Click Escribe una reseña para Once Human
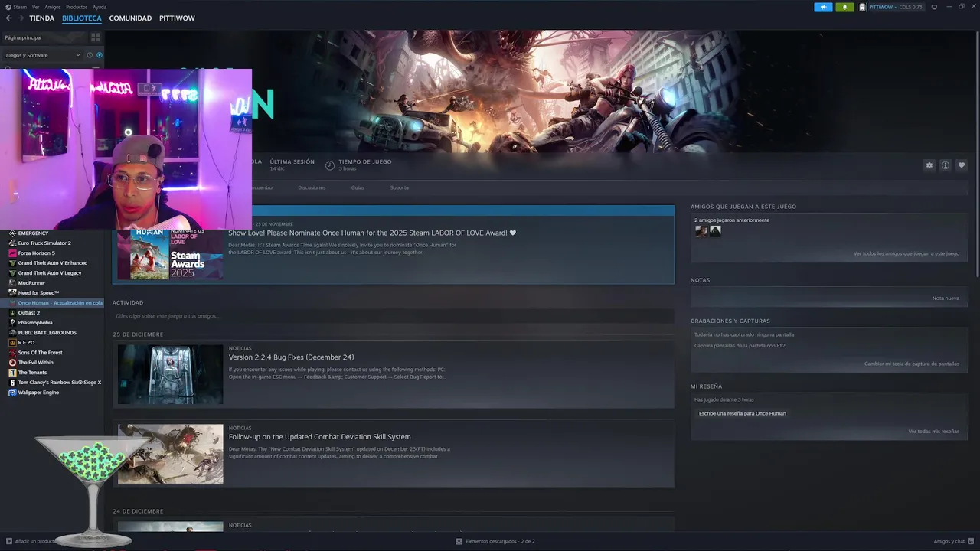Screen dimensions: 980x551 [743, 413]
